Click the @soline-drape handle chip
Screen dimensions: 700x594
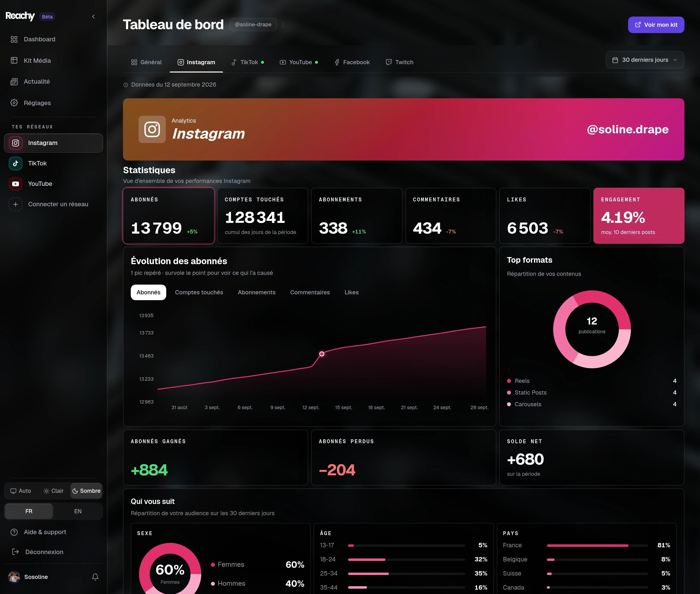pos(253,25)
